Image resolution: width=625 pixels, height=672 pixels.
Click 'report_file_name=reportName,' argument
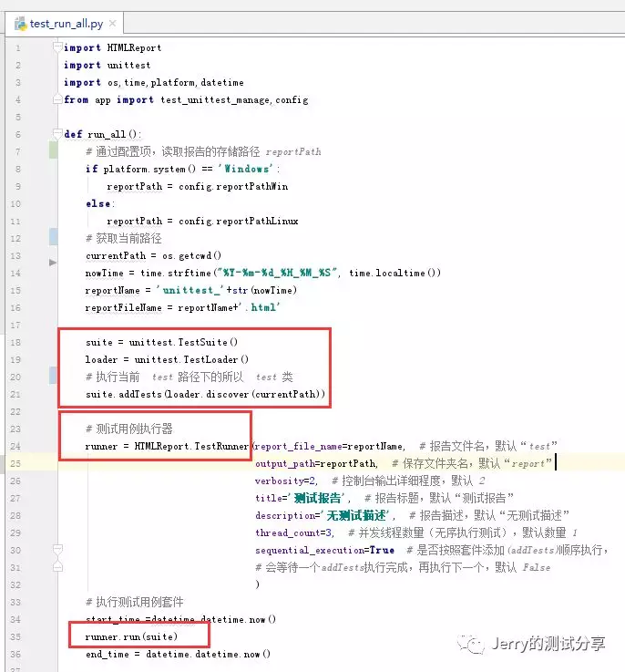pyautogui.click(x=330, y=446)
